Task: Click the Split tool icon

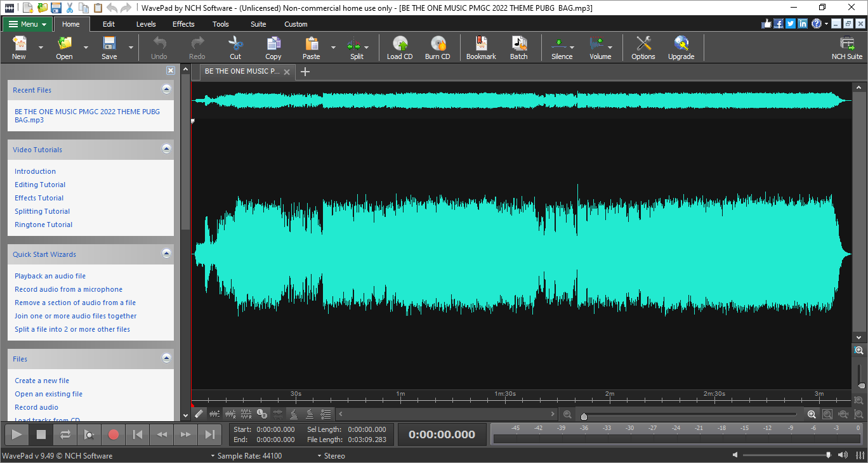Action: pos(354,44)
